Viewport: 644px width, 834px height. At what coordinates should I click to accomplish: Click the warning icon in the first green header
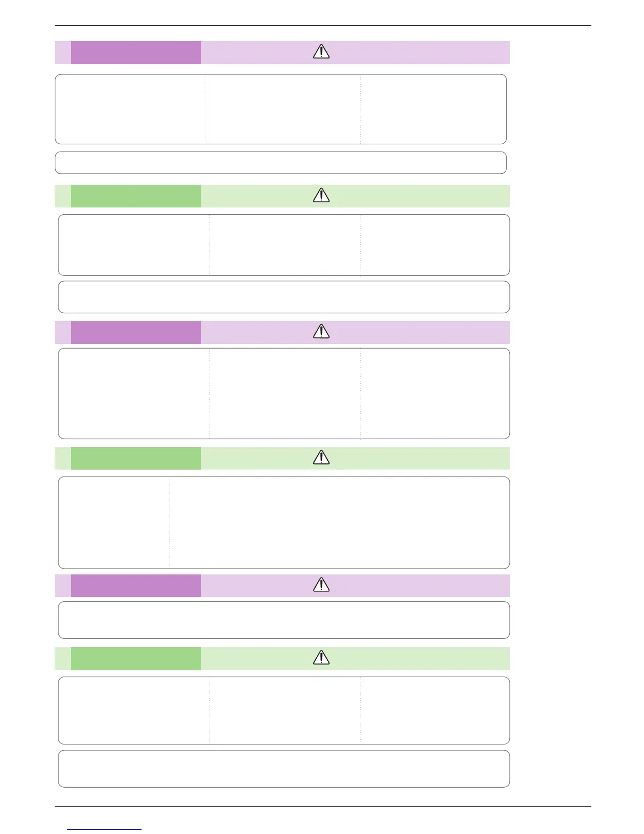(321, 195)
